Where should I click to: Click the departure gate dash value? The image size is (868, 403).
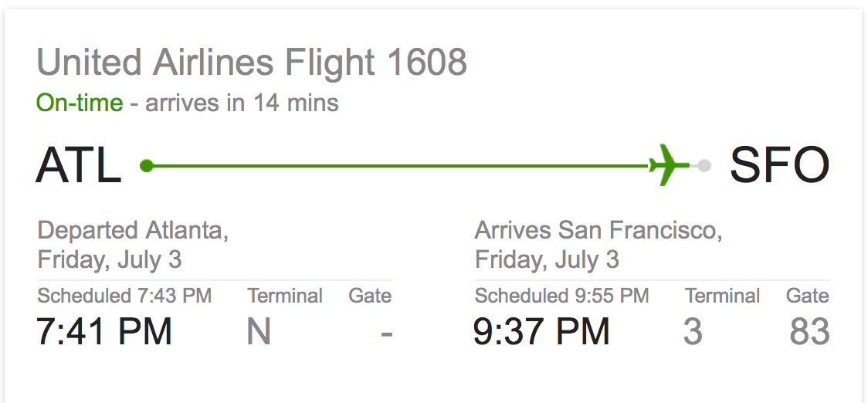pos(387,334)
